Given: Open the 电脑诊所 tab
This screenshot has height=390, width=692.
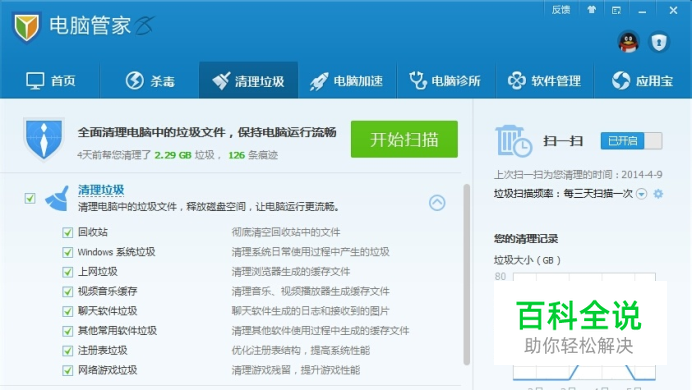Looking at the screenshot, I should [x=445, y=81].
